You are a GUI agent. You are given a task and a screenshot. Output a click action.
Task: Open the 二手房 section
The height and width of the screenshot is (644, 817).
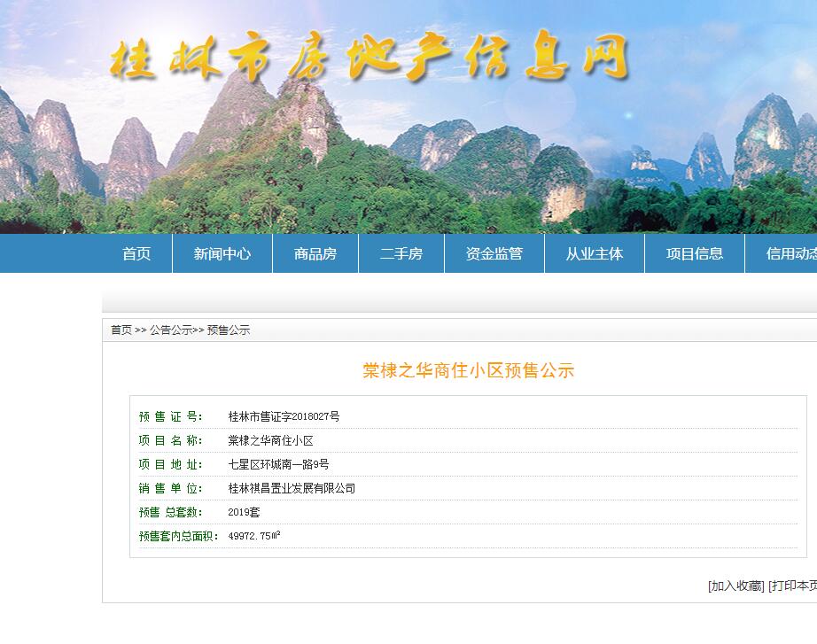(401, 254)
